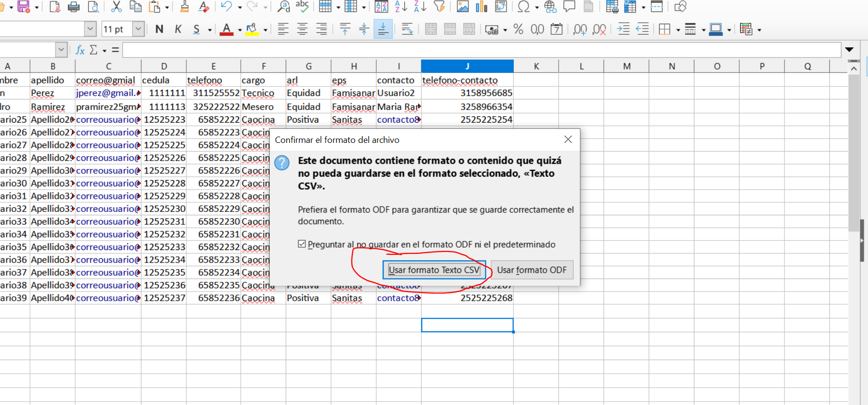Click Increase Indent icon
Screen dimensions: 868x405
623,29
